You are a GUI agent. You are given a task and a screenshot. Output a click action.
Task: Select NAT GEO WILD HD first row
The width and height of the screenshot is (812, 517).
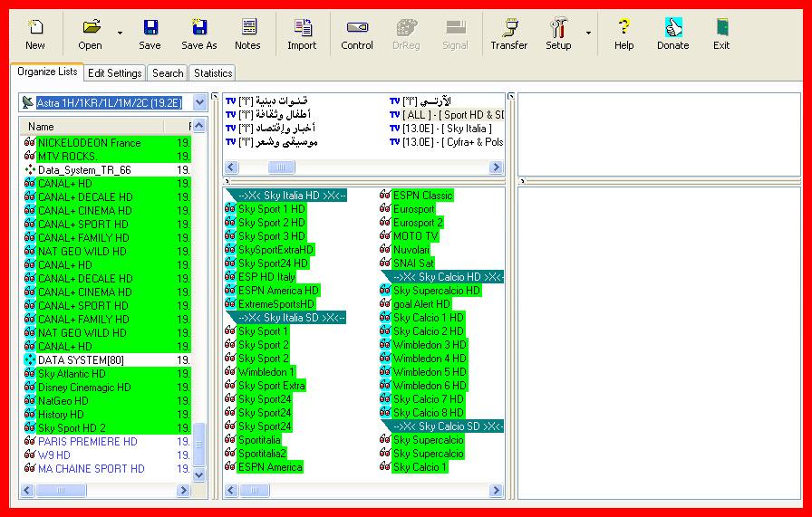pyautogui.click(x=107, y=252)
